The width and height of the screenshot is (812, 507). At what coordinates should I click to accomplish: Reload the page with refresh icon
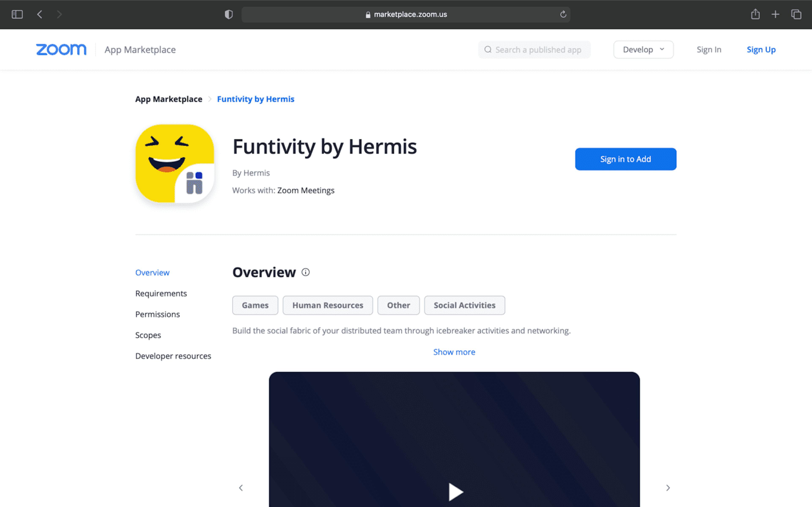(x=563, y=14)
